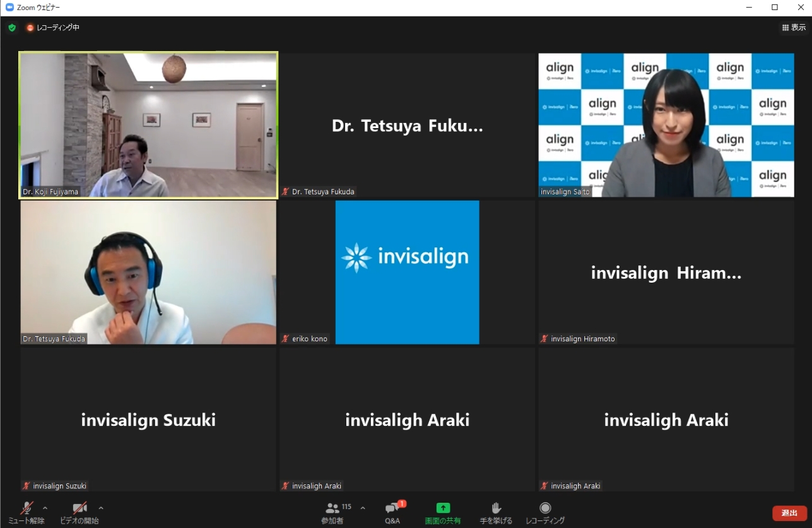Image resolution: width=812 pixels, height=528 pixels.
Task: Maximize the Zoom ウェビナー window
Action: 775,8
